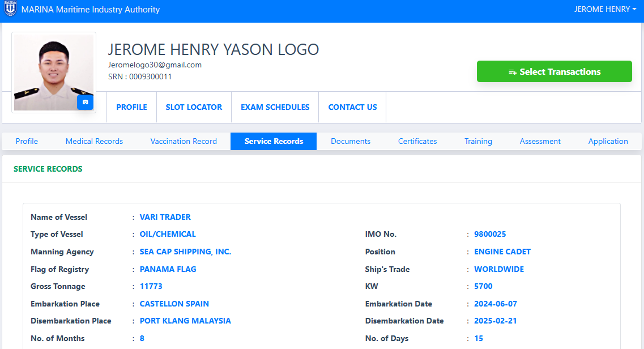Click gross tonnage value 11773

151,286
